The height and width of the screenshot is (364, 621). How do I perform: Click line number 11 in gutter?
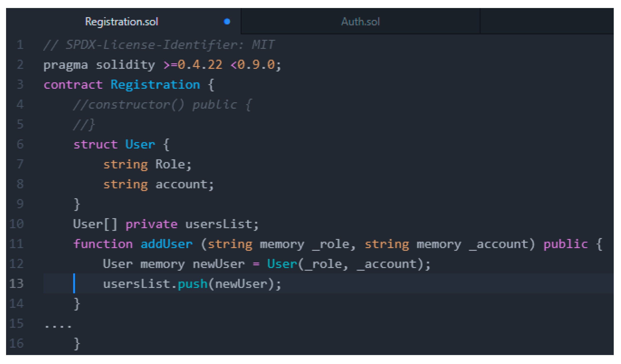coord(16,244)
